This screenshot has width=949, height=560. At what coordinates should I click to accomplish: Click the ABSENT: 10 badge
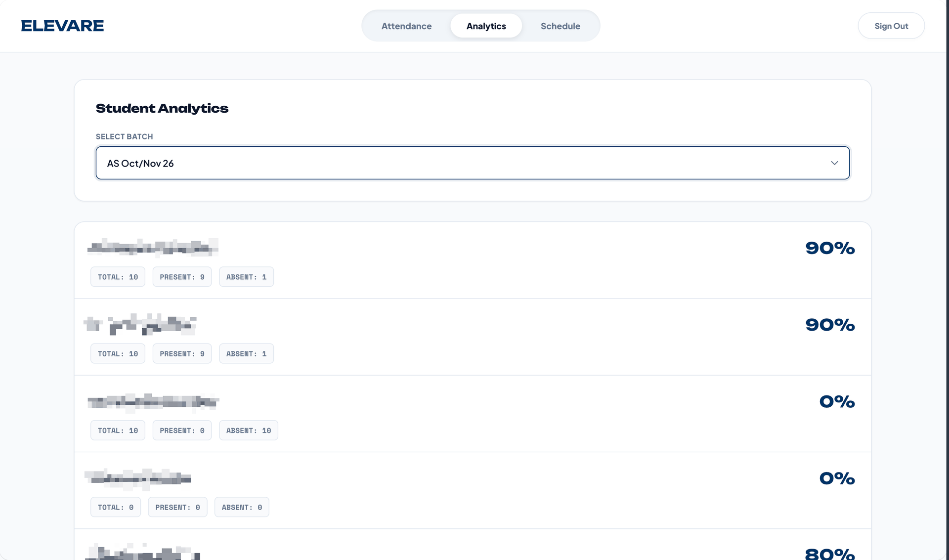click(x=249, y=431)
